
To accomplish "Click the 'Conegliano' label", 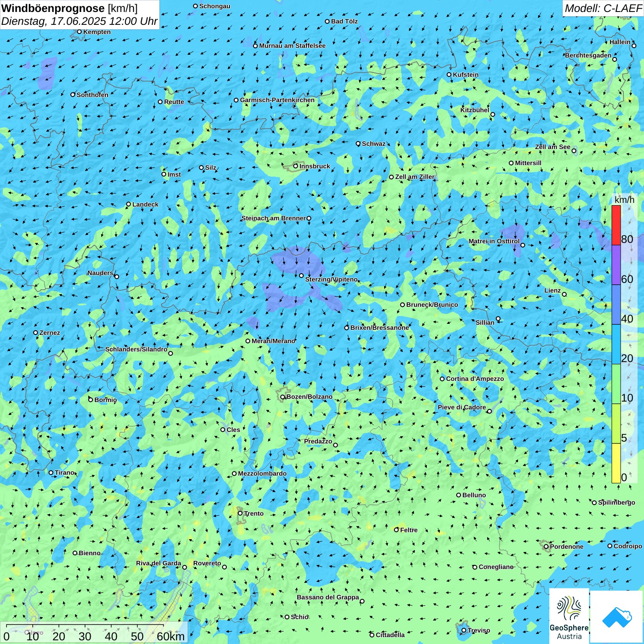I will [496, 567].
